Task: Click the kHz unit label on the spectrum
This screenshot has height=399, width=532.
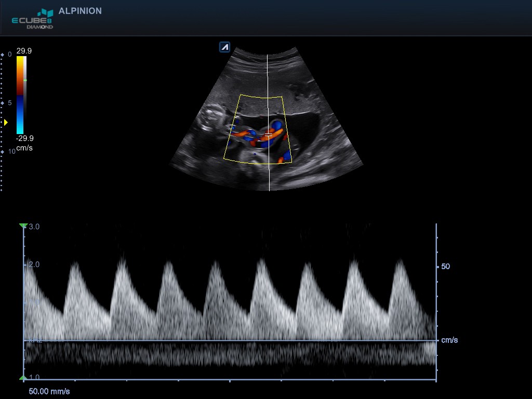Action: (35, 340)
